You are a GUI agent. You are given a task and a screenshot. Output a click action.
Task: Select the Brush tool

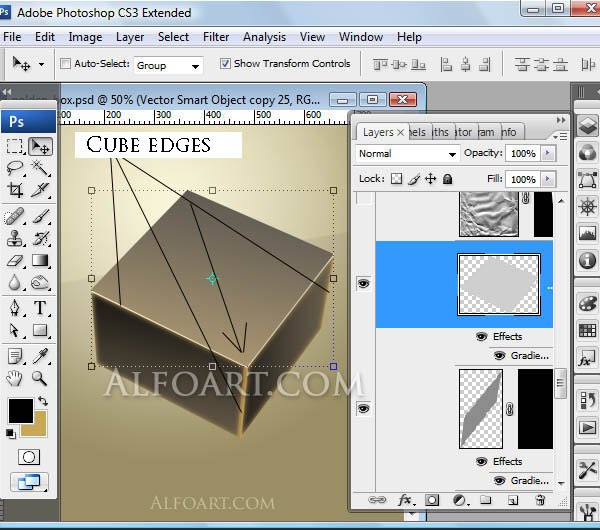40,216
